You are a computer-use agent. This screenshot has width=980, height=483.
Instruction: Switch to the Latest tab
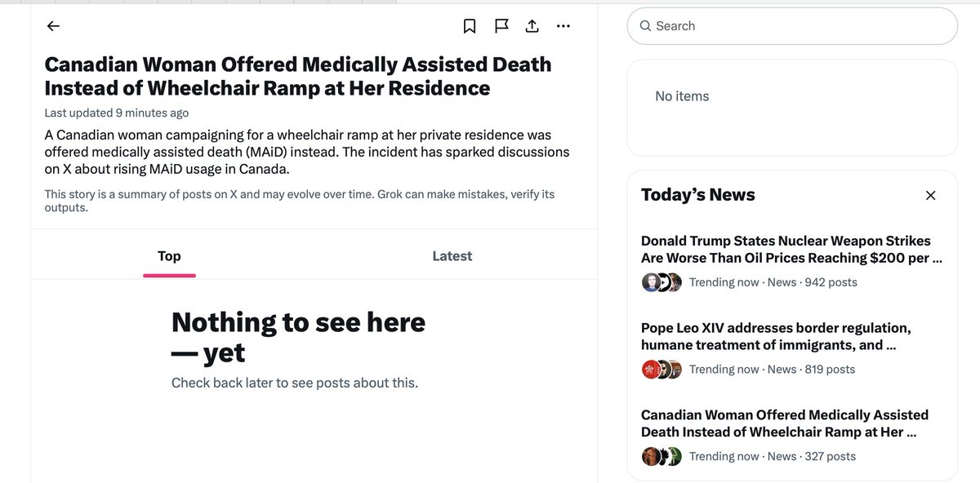click(x=452, y=255)
